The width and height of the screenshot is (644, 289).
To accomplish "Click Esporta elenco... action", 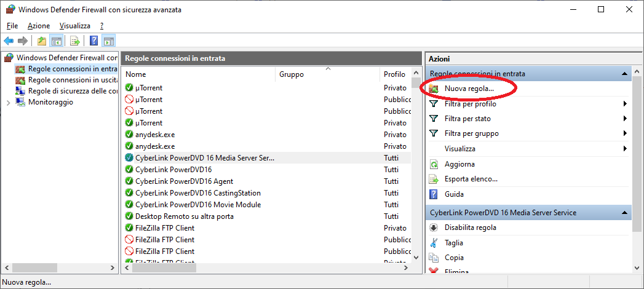I will point(471,179).
